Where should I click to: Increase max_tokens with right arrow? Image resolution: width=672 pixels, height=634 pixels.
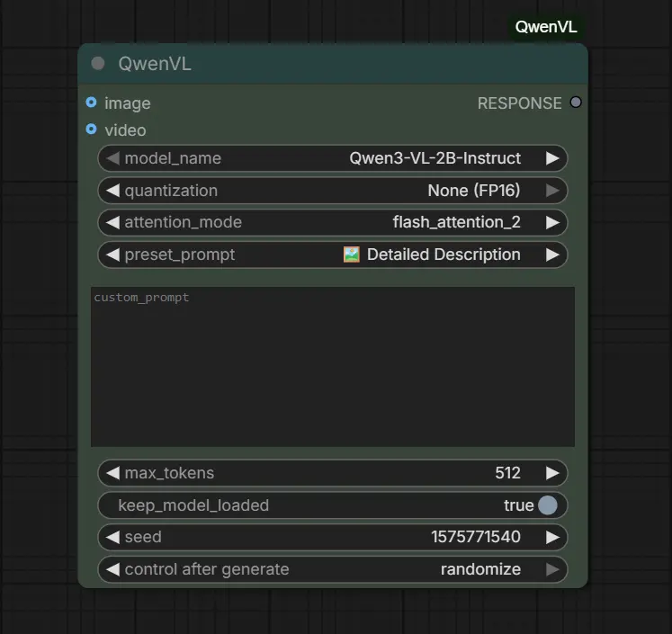[x=552, y=473]
